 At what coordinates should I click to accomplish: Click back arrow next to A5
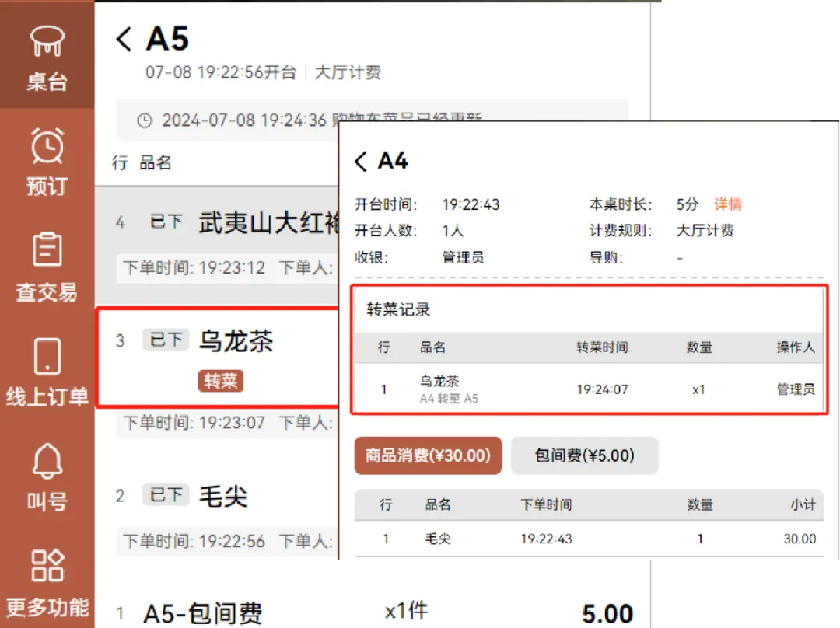(124, 40)
